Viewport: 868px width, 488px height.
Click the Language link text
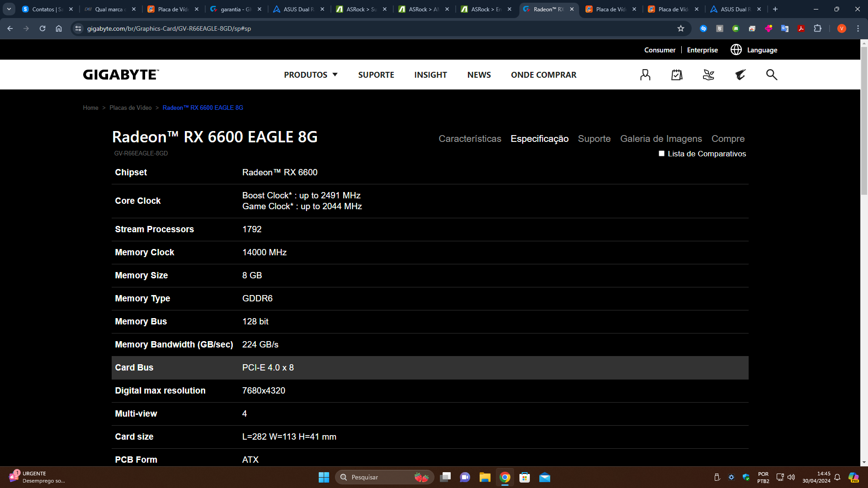(762, 50)
